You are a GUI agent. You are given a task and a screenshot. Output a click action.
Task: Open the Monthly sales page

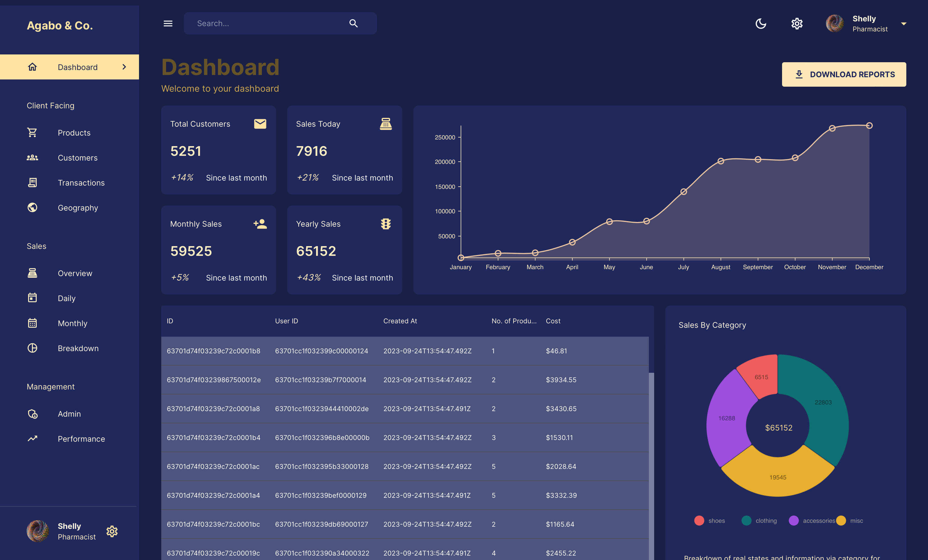(x=72, y=323)
